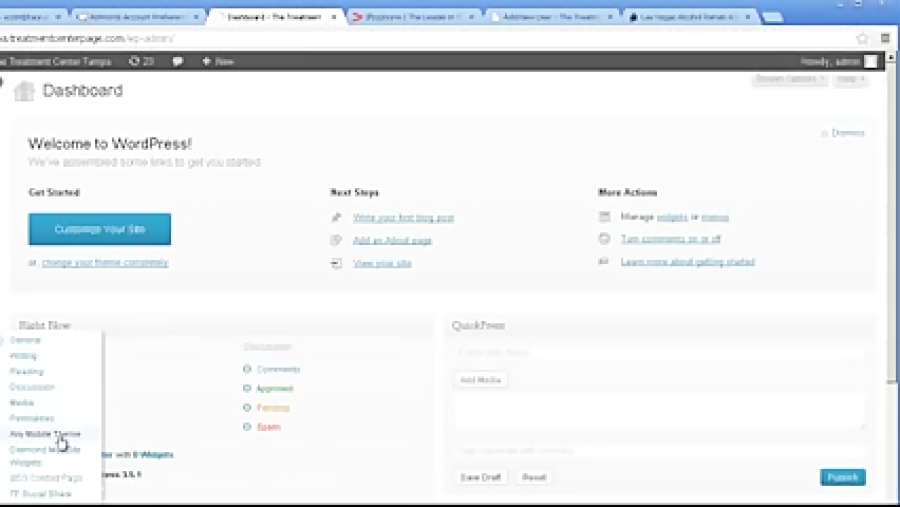Image resolution: width=900 pixels, height=507 pixels.
Task: Expand the Help panel
Action: [x=851, y=79]
